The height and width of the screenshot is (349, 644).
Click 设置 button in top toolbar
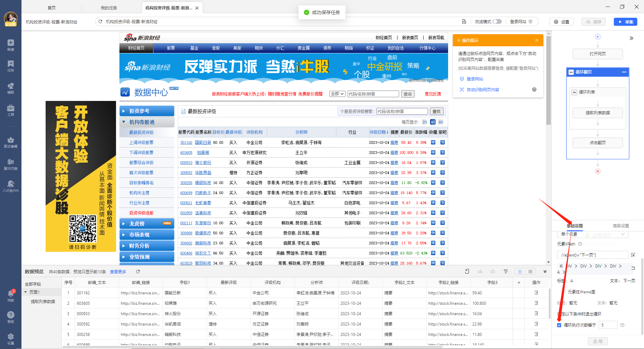(x=561, y=22)
